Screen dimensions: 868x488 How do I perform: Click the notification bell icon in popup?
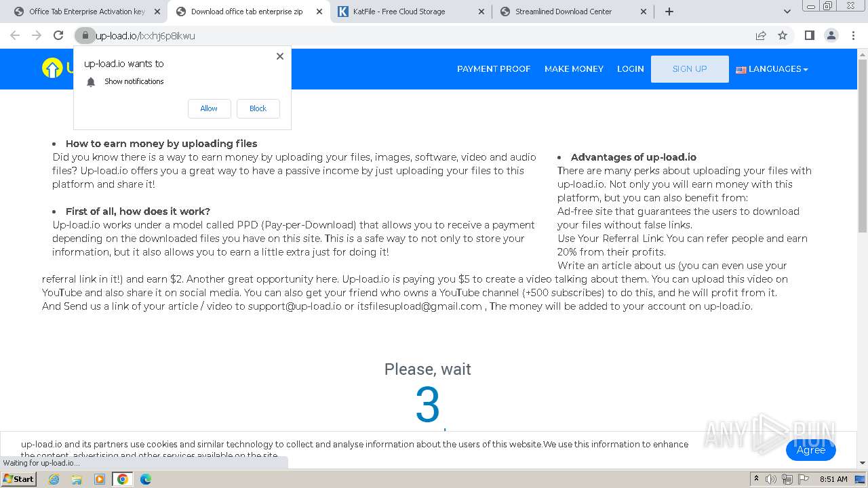91,81
